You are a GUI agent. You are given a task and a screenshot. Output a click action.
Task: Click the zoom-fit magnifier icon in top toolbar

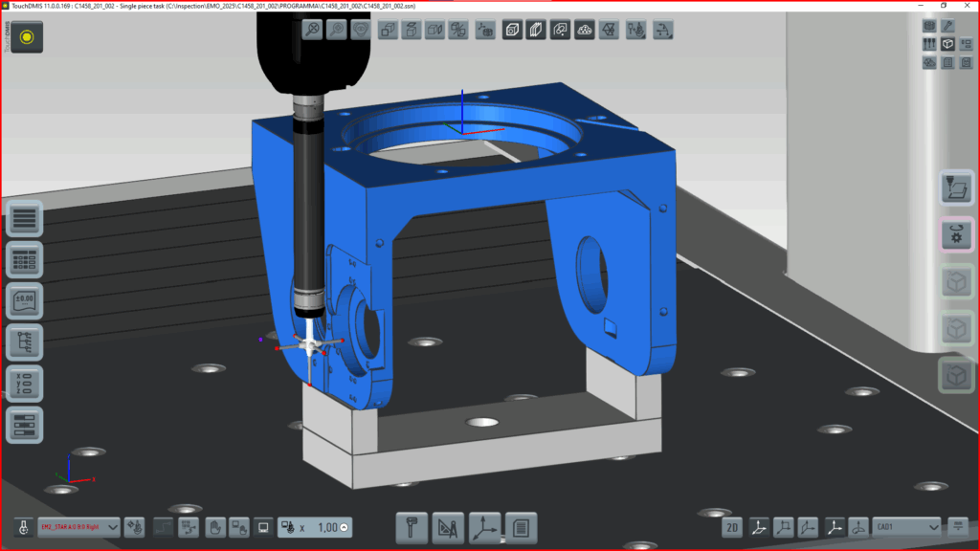click(x=312, y=31)
